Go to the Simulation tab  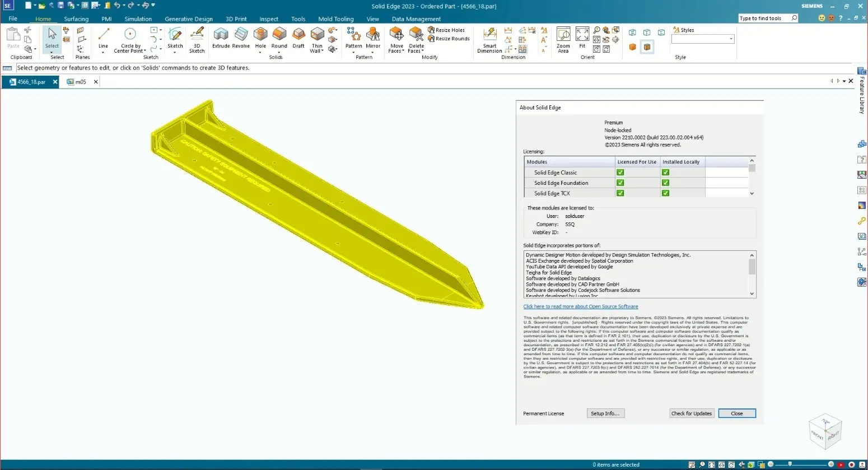pos(138,19)
